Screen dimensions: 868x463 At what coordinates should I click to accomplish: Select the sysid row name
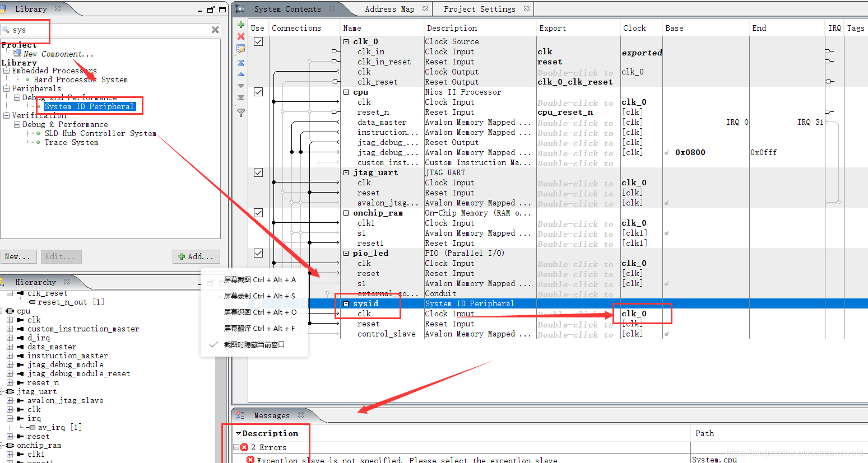[365, 303]
